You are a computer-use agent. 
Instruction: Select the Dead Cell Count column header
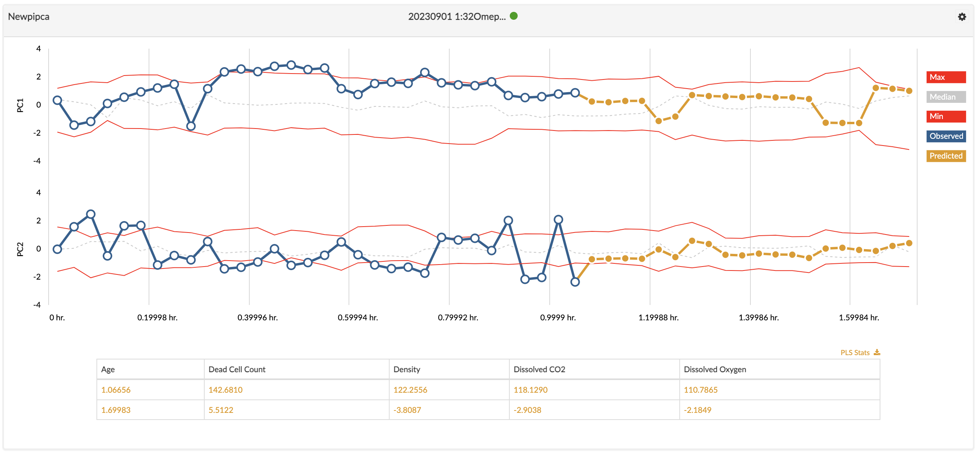237,369
